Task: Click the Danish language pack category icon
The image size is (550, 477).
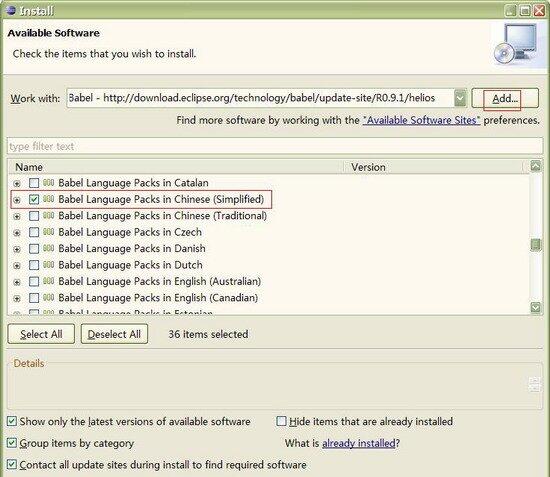Action: [48, 248]
